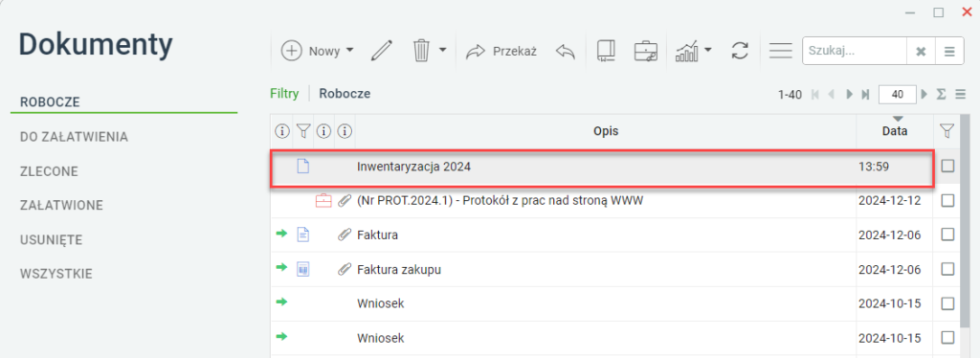Viewport: 980px width, 358px height.
Task: Open the Robocze tab in sidebar
Action: click(50, 102)
